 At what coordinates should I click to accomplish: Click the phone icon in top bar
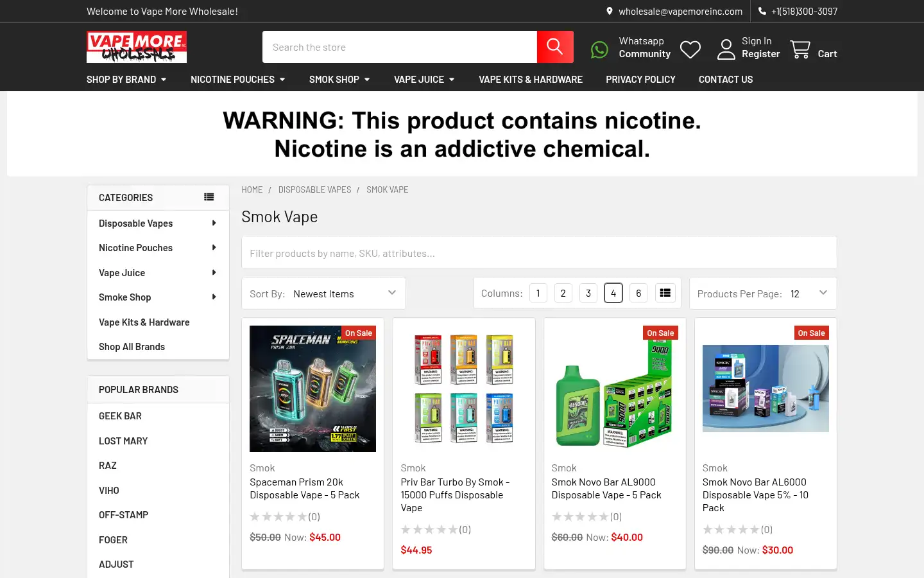coord(762,11)
